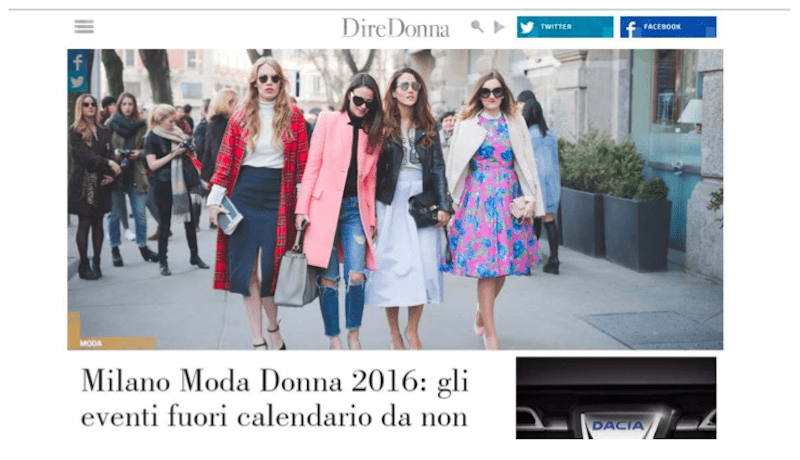800x460 pixels.
Task: Share via Facebook icon on hero image
Action: point(78,63)
